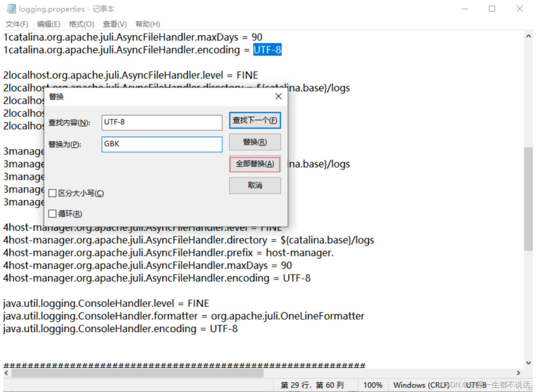Click the highlighted UTF-8 text selection

[x=267, y=50]
